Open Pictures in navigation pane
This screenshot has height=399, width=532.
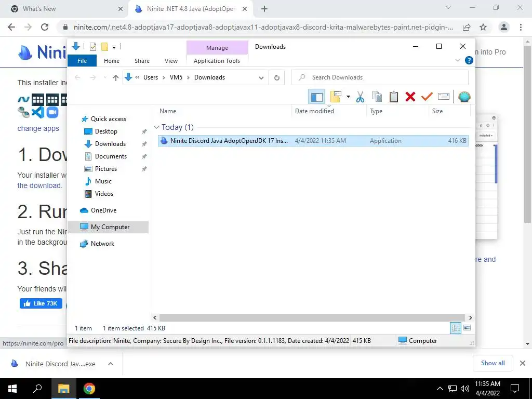click(105, 169)
